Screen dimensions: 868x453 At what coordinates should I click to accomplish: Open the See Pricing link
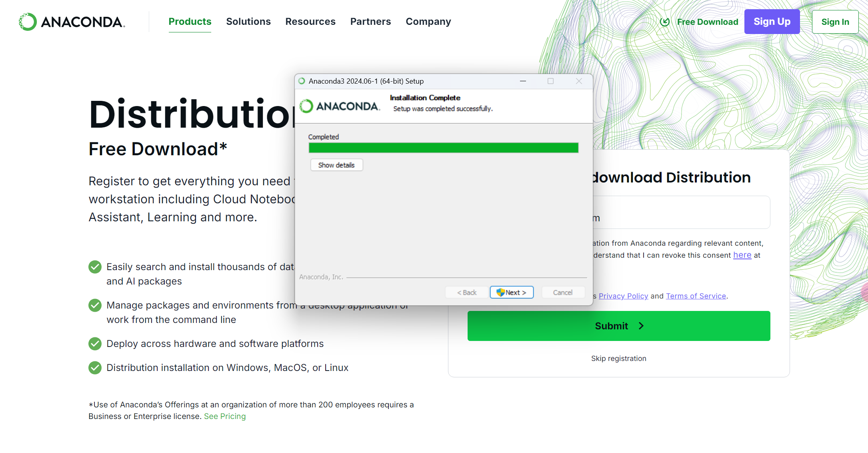click(225, 417)
